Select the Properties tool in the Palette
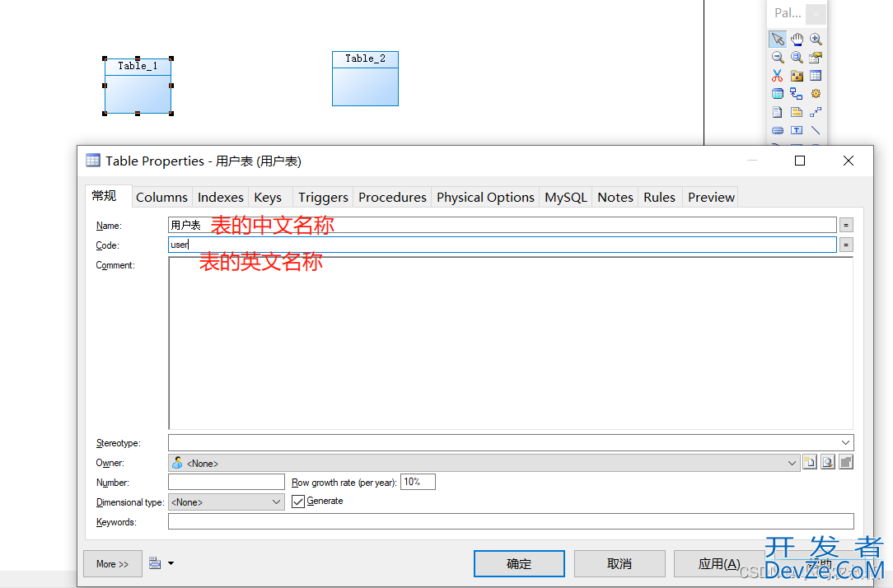The height and width of the screenshot is (588, 893). click(x=816, y=58)
